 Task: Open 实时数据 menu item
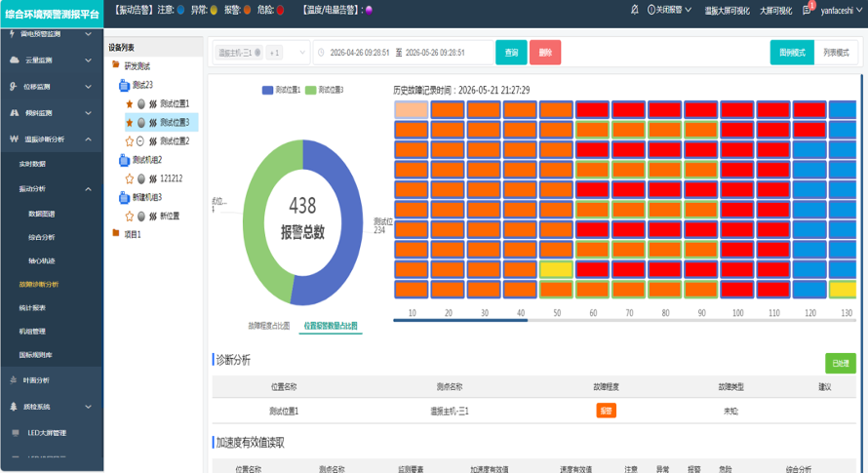(32, 164)
